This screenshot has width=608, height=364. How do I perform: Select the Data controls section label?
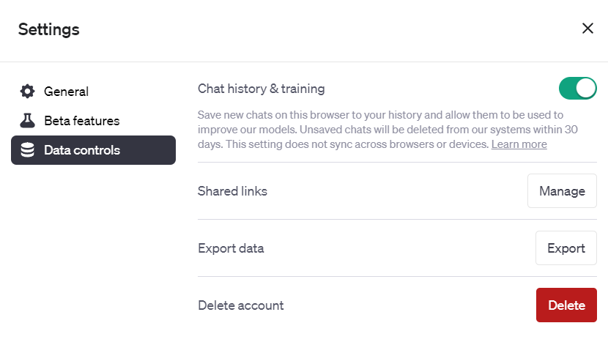pos(82,150)
